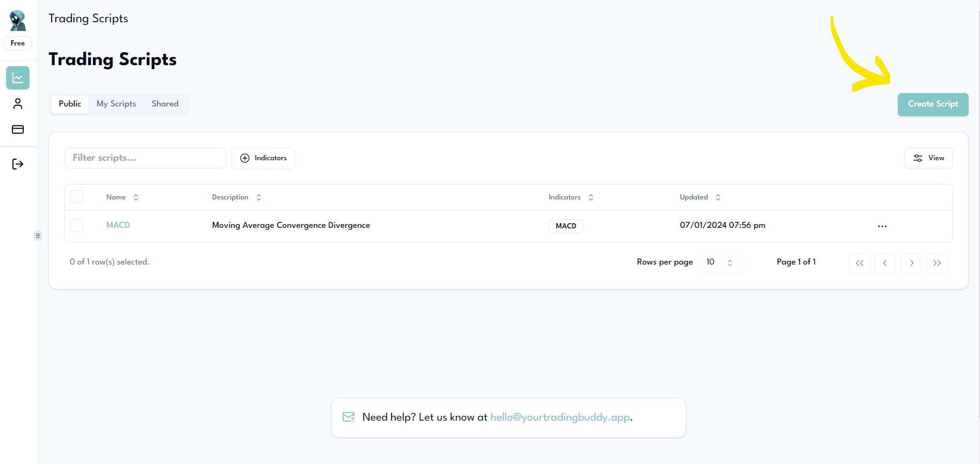
Task: Click the Filter scripts input field
Action: [x=145, y=158]
